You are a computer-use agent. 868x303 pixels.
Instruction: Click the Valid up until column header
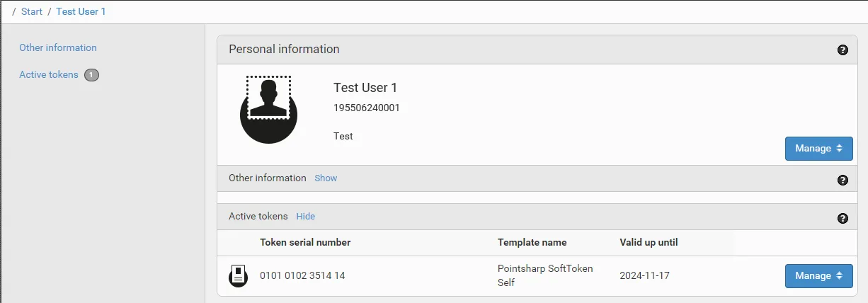pos(649,243)
